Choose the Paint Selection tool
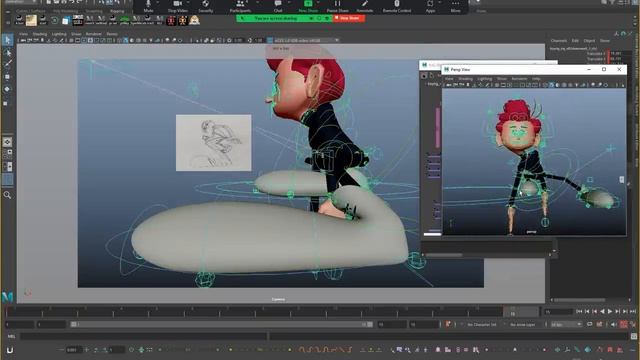The width and height of the screenshot is (640, 360). click(x=7, y=64)
